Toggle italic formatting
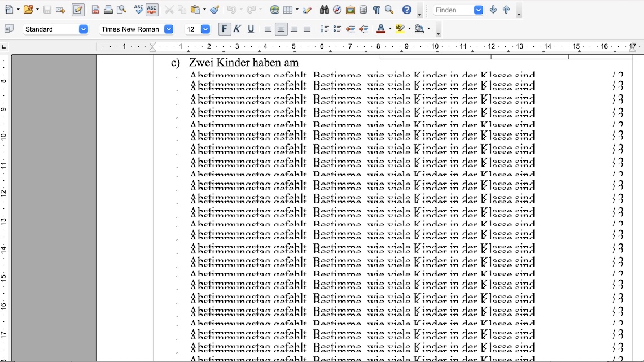The width and height of the screenshot is (644, 362). (x=238, y=28)
